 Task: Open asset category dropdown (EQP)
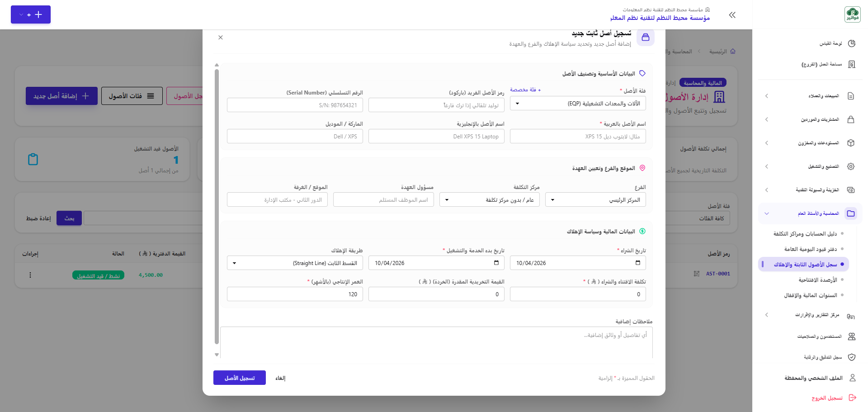point(578,104)
